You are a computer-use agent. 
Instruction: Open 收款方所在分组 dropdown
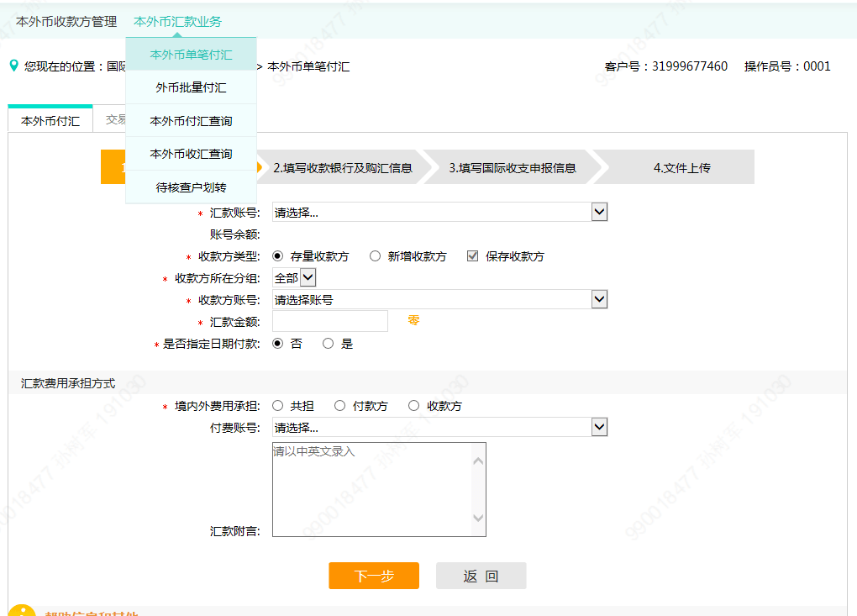click(x=294, y=277)
